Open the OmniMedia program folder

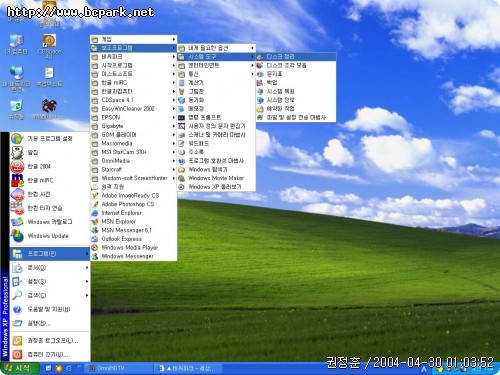[134, 161]
